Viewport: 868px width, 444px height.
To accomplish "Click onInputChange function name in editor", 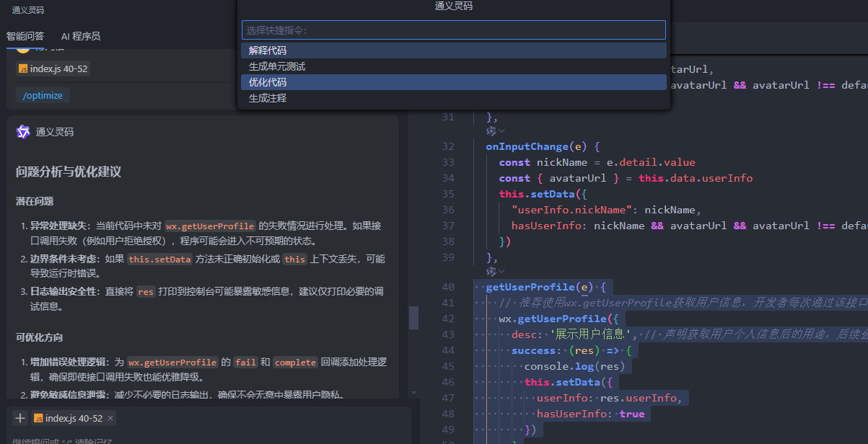I will point(527,146).
